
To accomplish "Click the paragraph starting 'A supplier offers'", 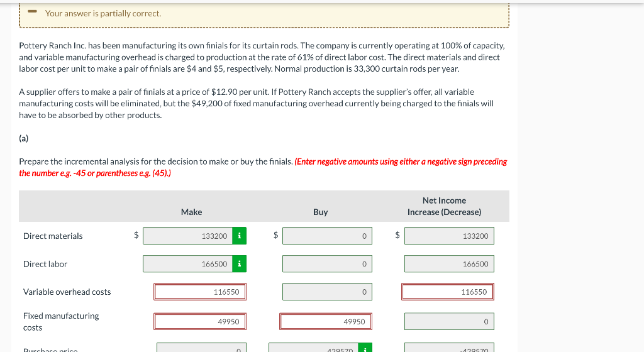I will pyautogui.click(x=257, y=103).
